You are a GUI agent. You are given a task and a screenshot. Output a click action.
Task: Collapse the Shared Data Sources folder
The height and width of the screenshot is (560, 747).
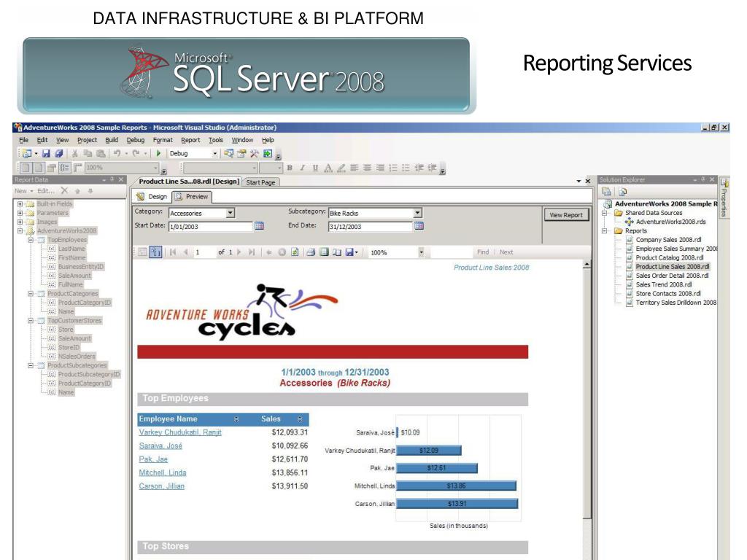coord(604,213)
